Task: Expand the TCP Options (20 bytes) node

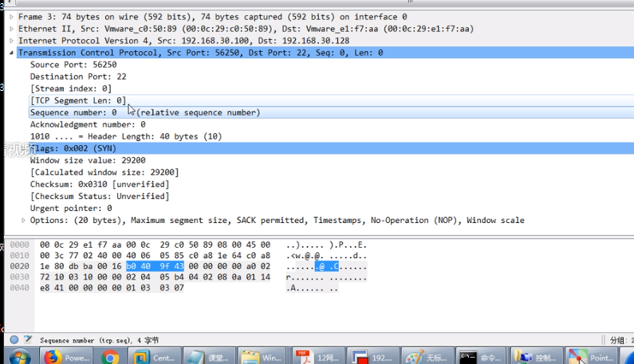Action: 23,220
